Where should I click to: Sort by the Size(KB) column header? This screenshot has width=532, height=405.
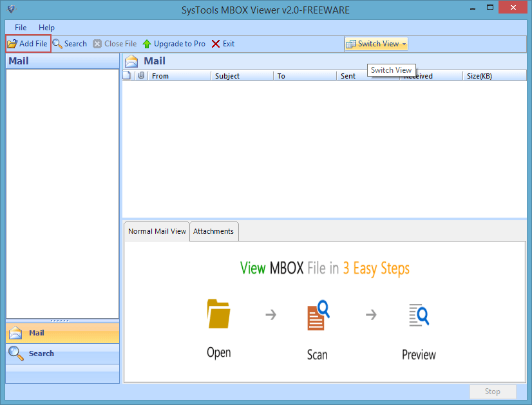pos(495,76)
